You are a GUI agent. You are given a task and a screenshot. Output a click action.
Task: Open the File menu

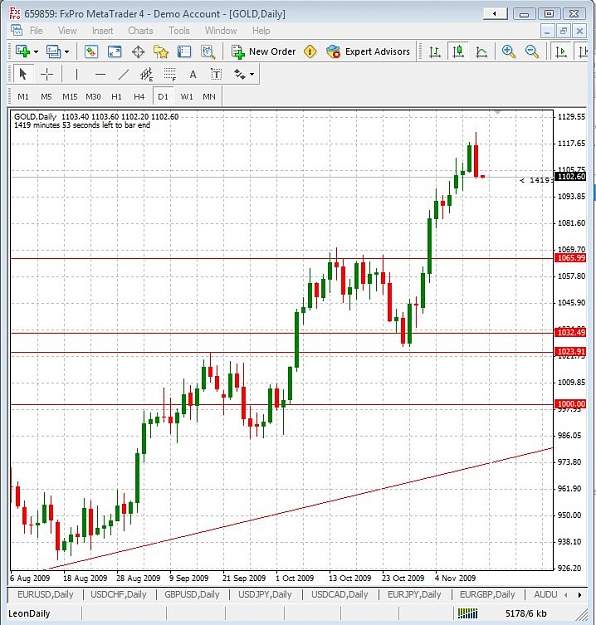pos(36,31)
